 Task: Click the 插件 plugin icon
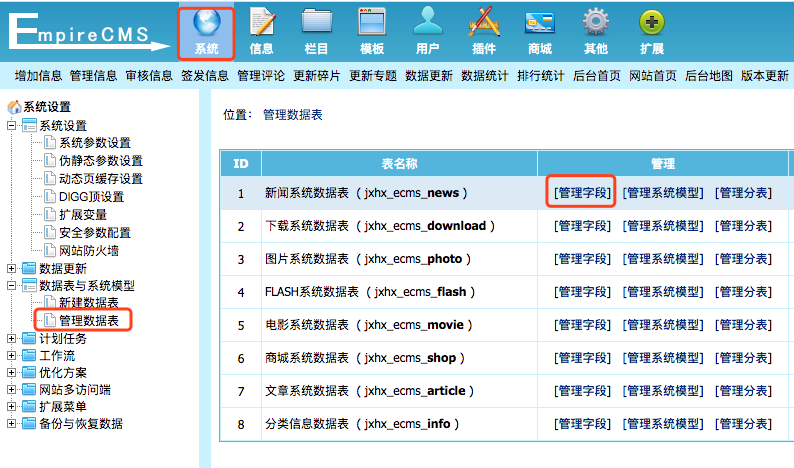483,24
